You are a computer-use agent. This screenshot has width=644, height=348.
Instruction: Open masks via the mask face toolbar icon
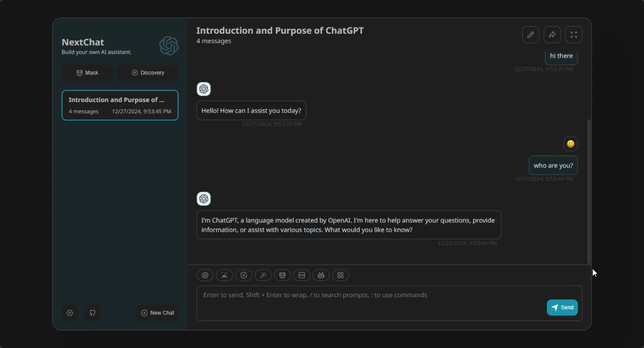(282, 275)
